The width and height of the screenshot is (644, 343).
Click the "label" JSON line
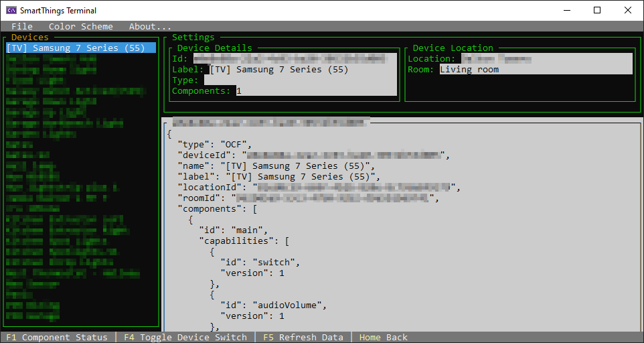click(x=279, y=177)
